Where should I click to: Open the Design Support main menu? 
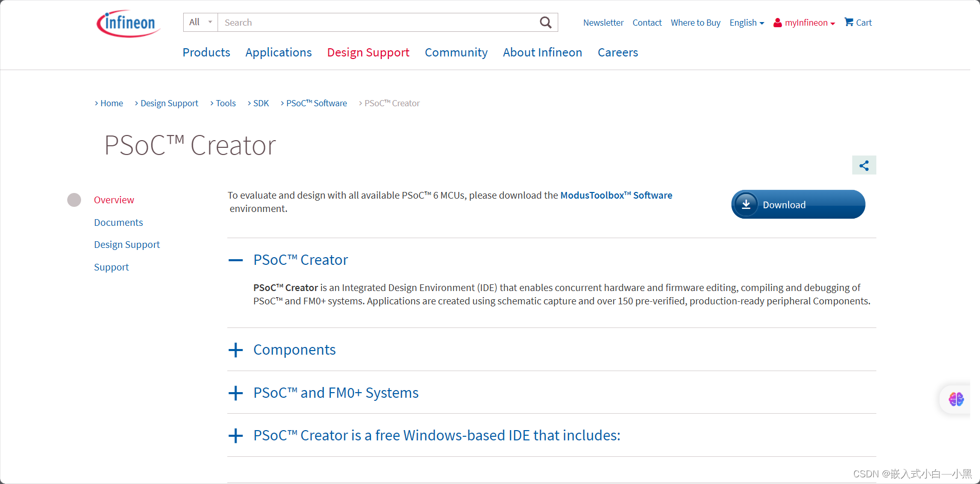point(368,52)
